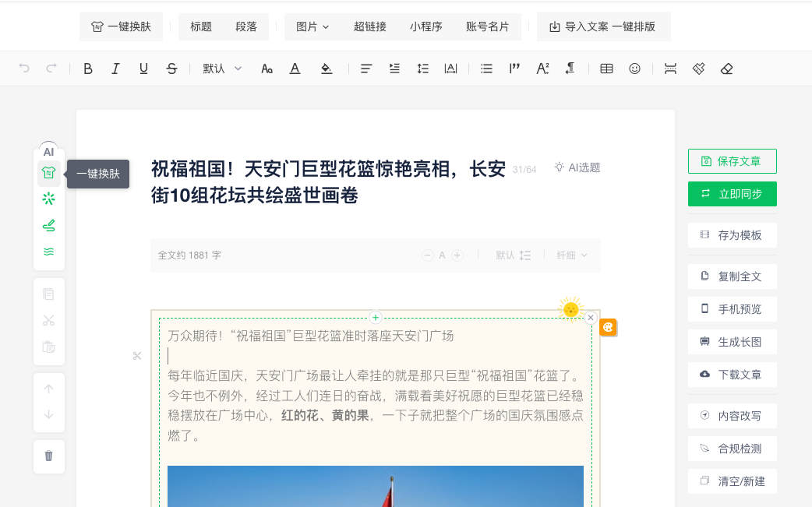Viewport: 812px width, 507px height.
Task: Expand the 纤细 font weight dropdown
Action: click(x=572, y=255)
